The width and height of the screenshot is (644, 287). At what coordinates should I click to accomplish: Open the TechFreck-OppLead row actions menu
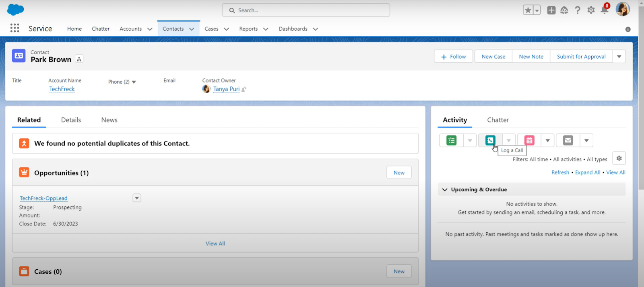(137, 198)
